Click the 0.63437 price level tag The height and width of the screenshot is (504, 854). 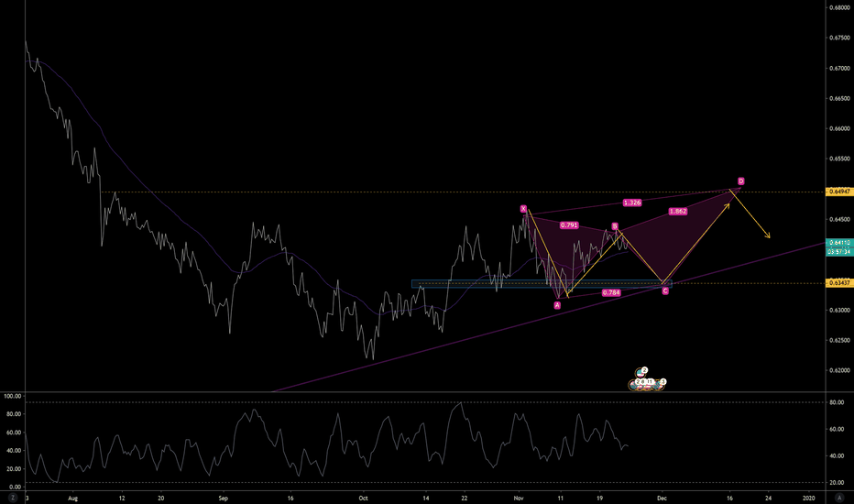840,282
